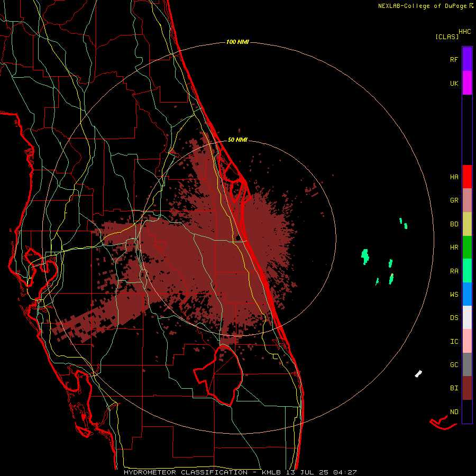The height and width of the screenshot is (476, 476).
Task: Click the WS legend label
Action: [x=454, y=294]
